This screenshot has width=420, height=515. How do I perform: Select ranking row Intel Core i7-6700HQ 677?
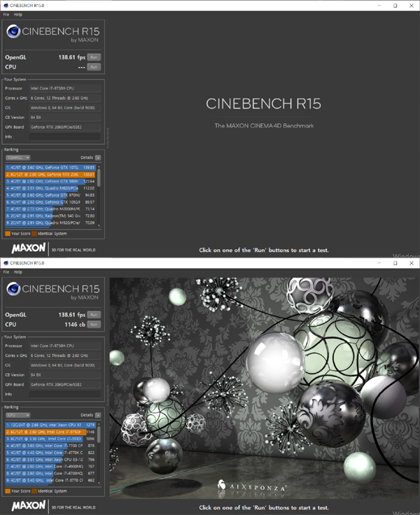[x=50, y=473]
